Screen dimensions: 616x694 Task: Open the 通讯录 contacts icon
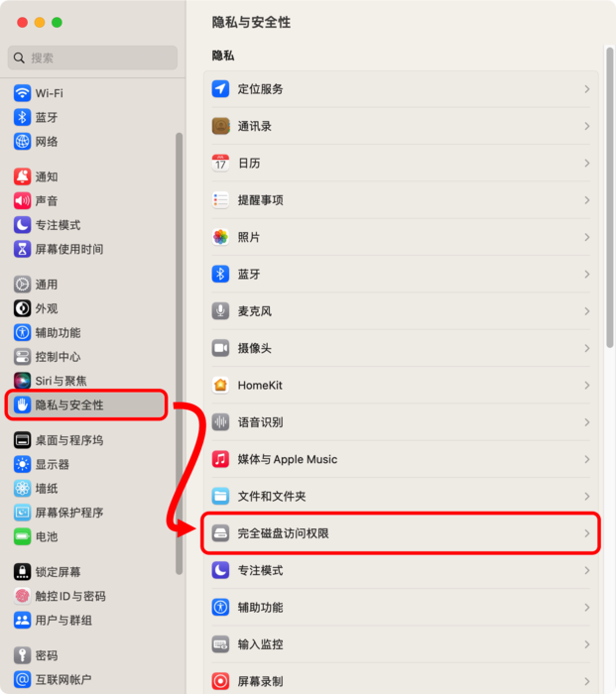pyautogui.click(x=220, y=126)
